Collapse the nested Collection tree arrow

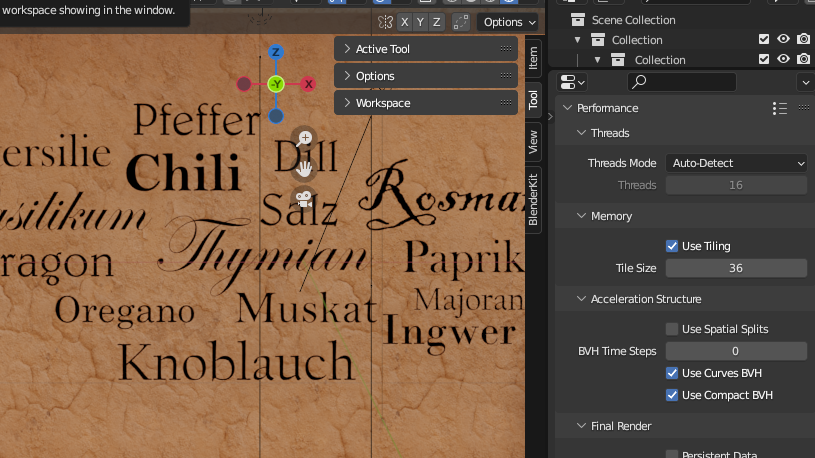pos(597,60)
